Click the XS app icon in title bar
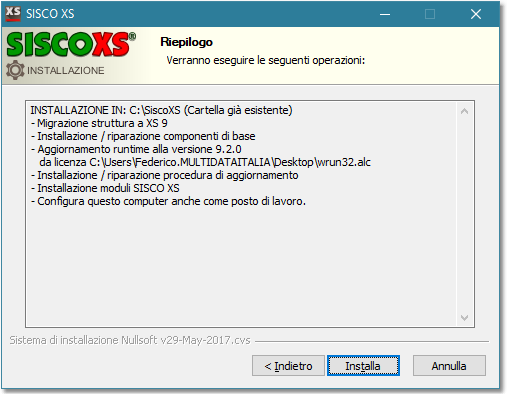 click(x=13, y=14)
